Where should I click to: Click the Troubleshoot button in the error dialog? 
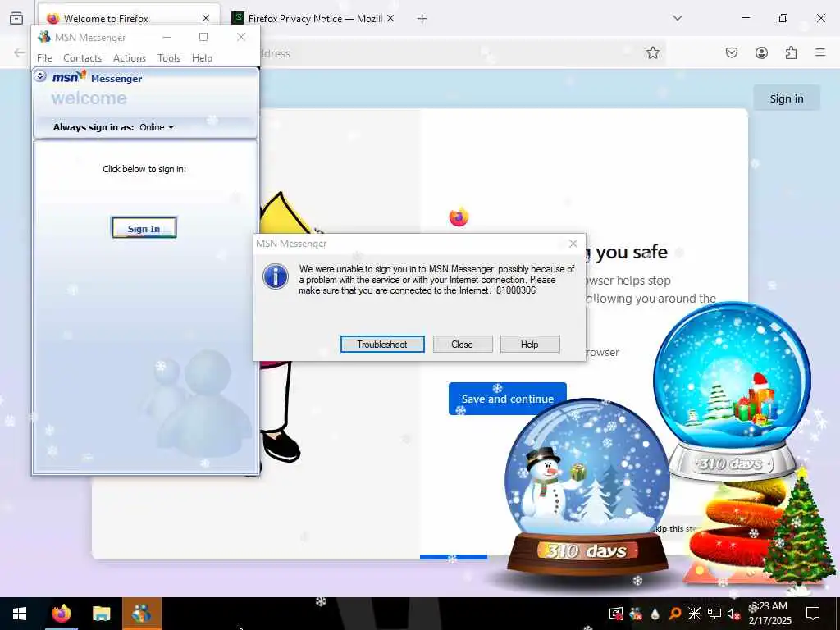[382, 344]
